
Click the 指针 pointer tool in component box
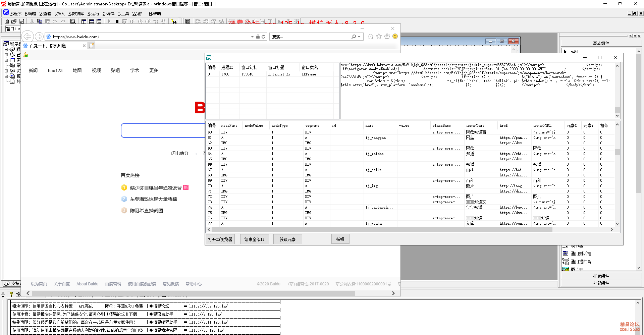tap(565, 51)
